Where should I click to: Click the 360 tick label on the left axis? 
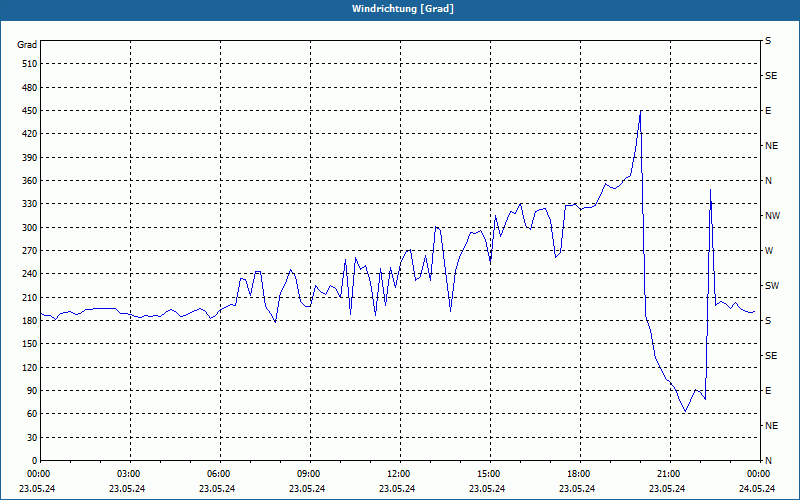[x=29, y=181]
